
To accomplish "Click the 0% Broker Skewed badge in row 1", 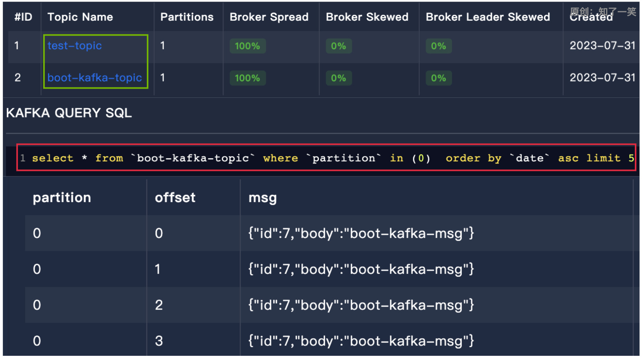I will [x=338, y=46].
